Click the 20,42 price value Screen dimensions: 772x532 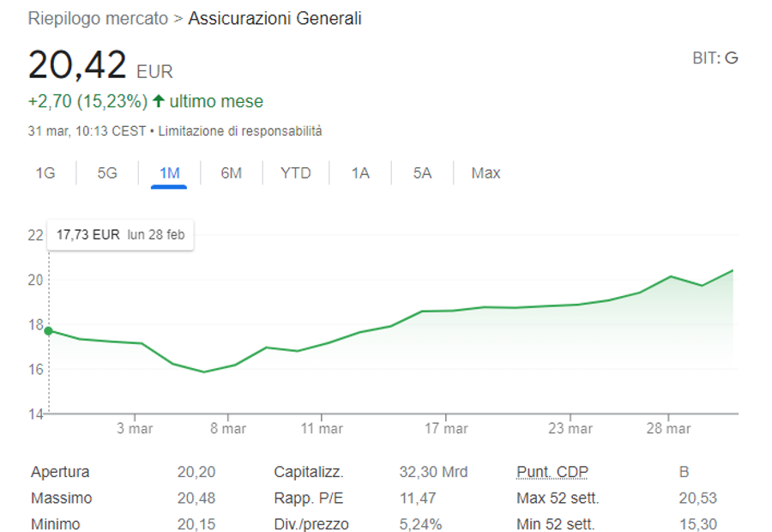77,64
